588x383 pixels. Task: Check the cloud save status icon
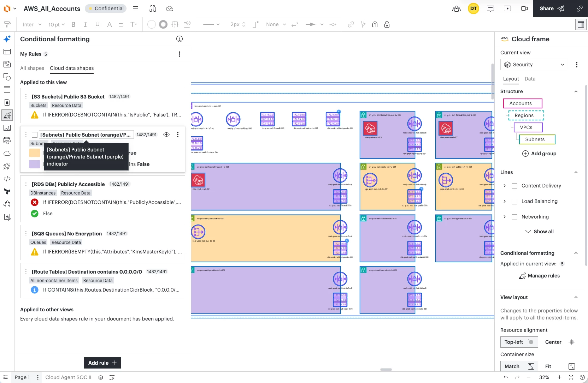click(x=170, y=8)
